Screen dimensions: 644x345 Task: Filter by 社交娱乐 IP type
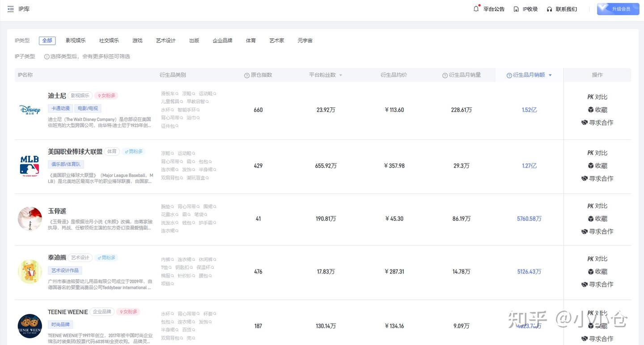coord(109,41)
